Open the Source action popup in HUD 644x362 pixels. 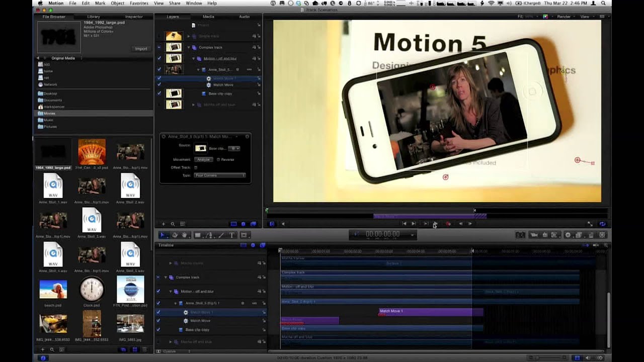click(x=234, y=148)
